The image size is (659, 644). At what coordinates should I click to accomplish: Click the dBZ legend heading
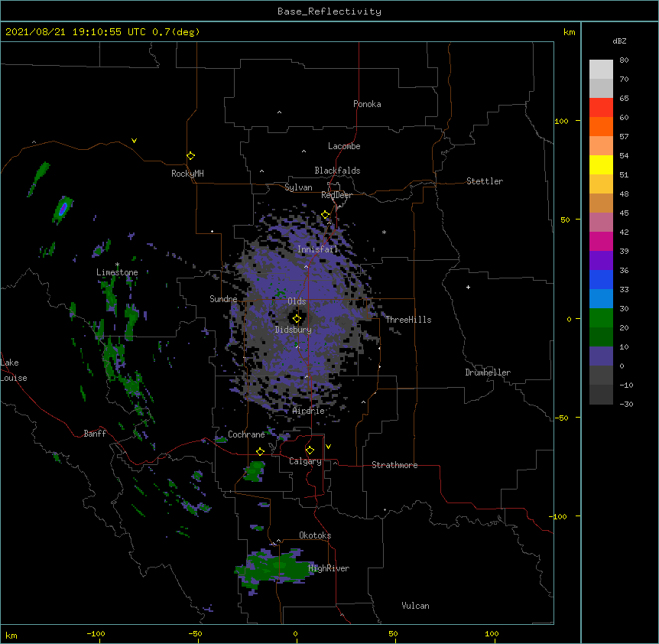(x=619, y=41)
